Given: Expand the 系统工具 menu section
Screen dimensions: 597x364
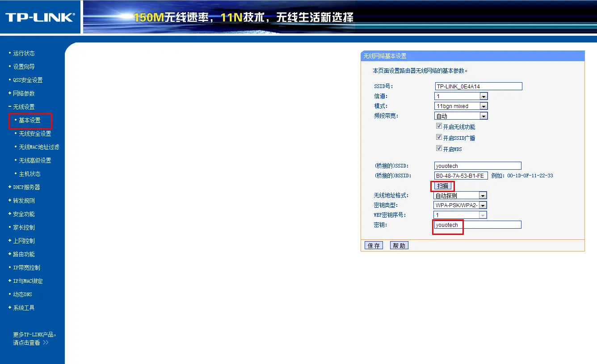Looking at the screenshot, I should (x=24, y=308).
